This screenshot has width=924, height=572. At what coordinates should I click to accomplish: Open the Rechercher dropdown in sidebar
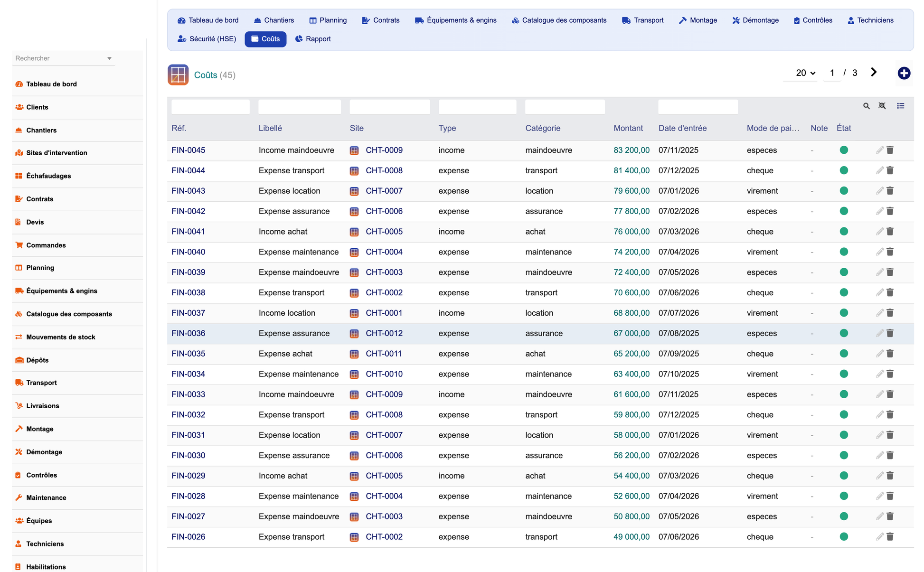(x=64, y=58)
